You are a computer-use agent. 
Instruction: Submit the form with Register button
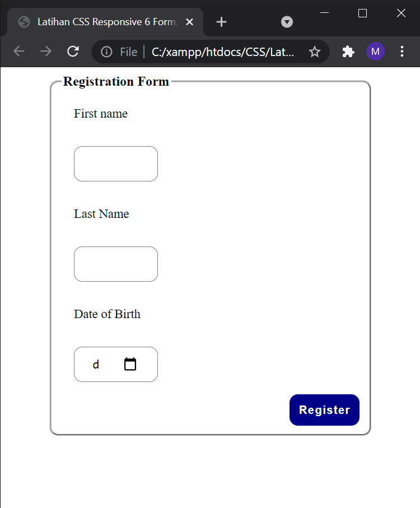click(324, 410)
